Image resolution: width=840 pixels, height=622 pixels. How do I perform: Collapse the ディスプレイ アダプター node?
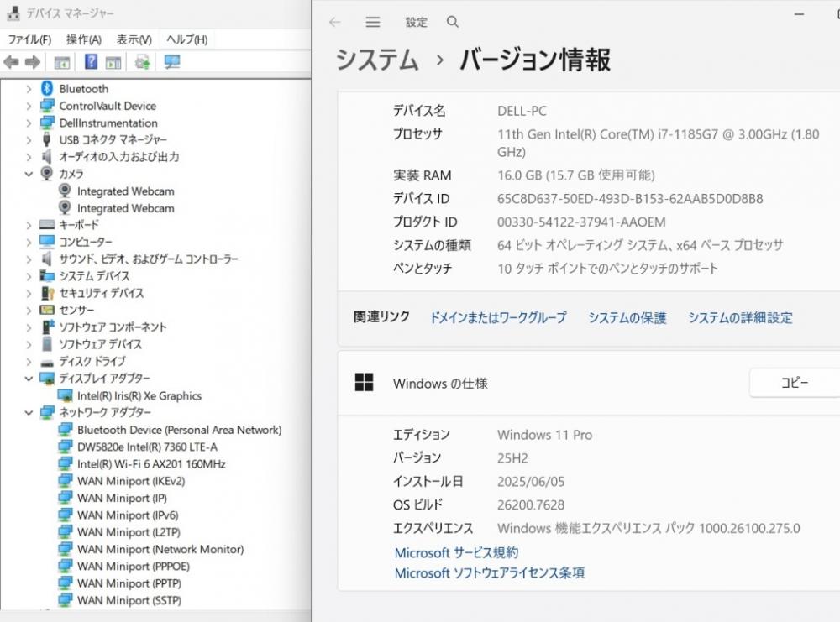(x=29, y=379)
